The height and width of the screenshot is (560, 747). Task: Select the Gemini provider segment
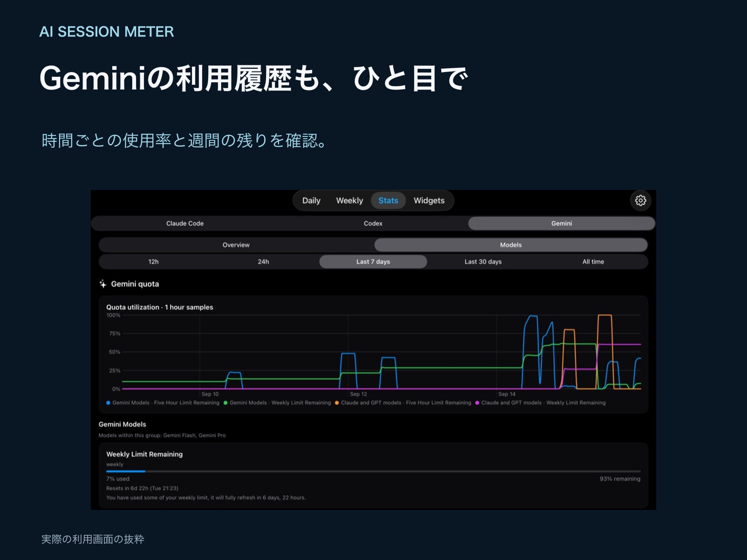561,223
